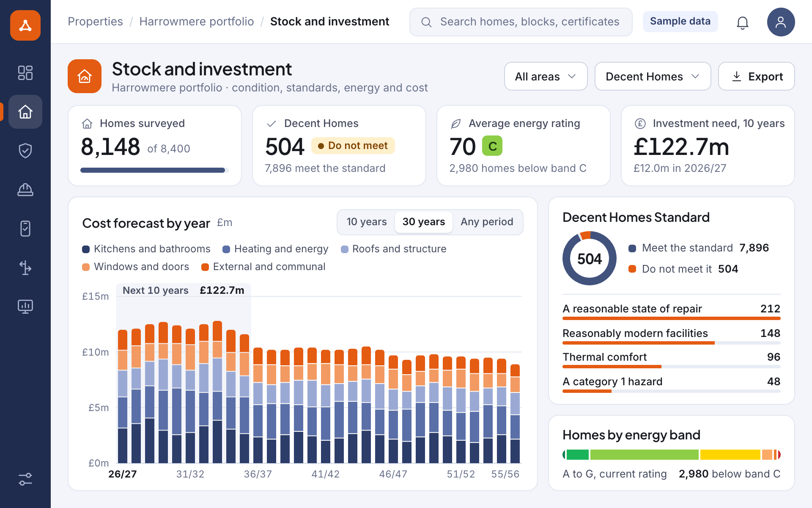Click the Reasonably modern facilities bar
Viewport: 812px width, 508px height.
(672, 343)
